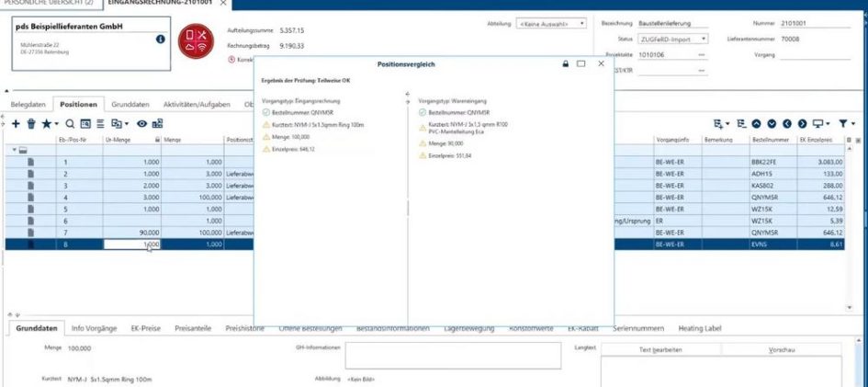Click the GH-Informationen text box
Screen dimensions: 868x387
pyautogui.click(x=453, y=356)
